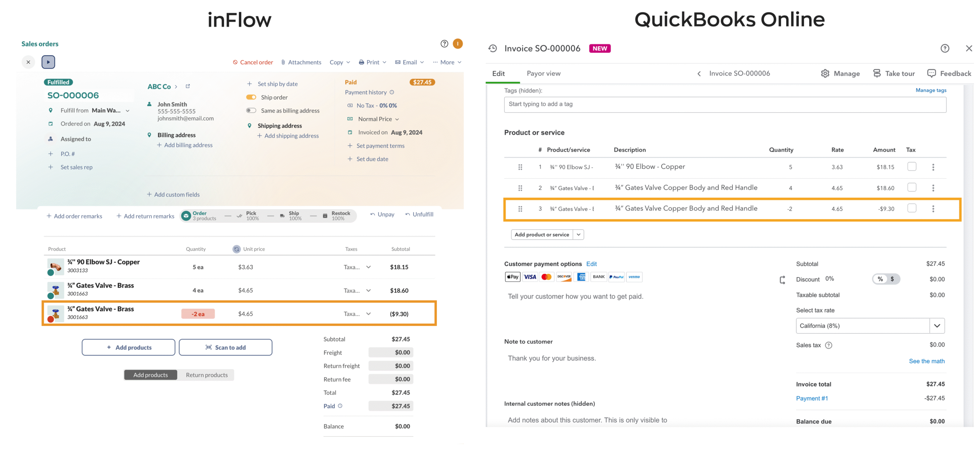Check the Tax checkbox for the 90 Elbow line
The width and height of the screenshot is (980, 451).
912,167
